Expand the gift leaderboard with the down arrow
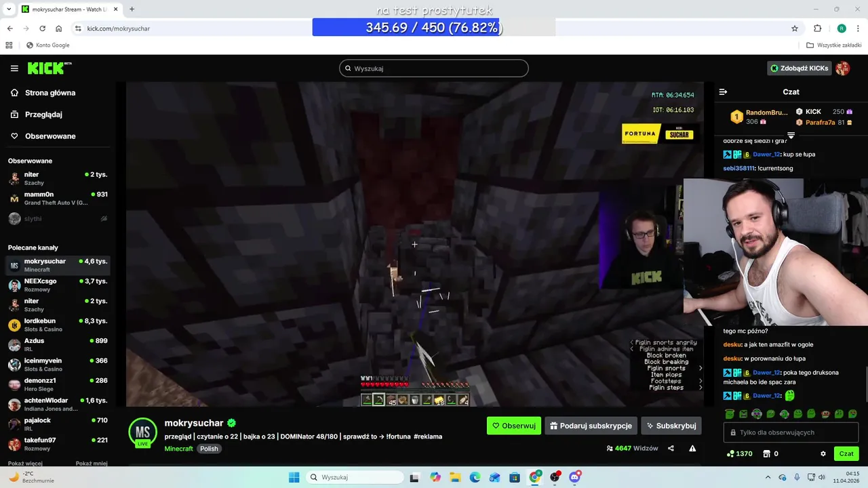Screen dimensions: 868x488 click(791, 136)
